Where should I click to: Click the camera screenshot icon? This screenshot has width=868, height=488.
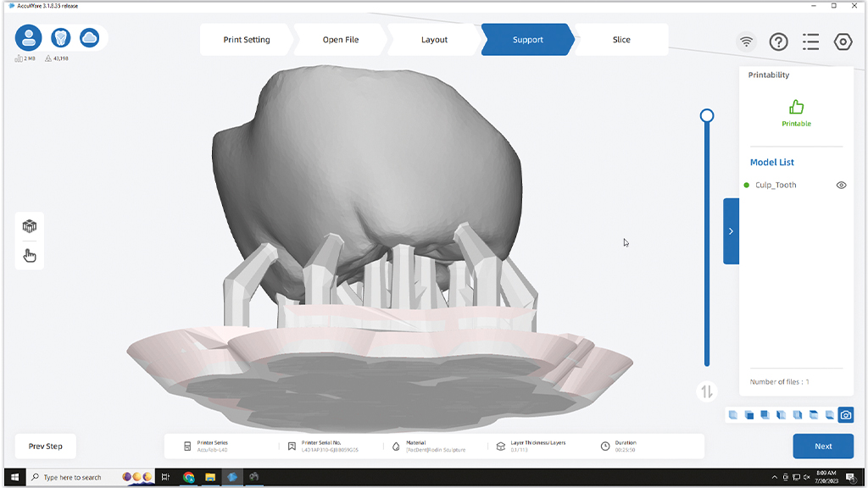[x=845, y=414]
